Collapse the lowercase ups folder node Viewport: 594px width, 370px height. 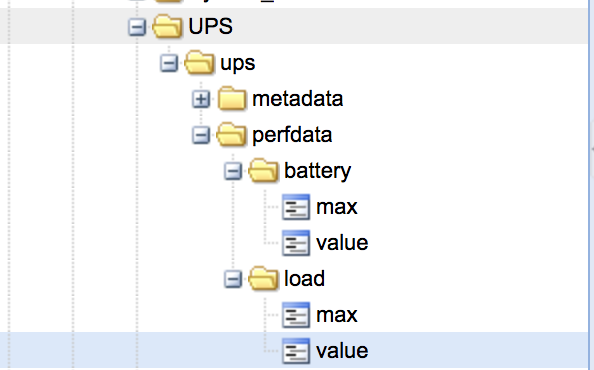169,63
